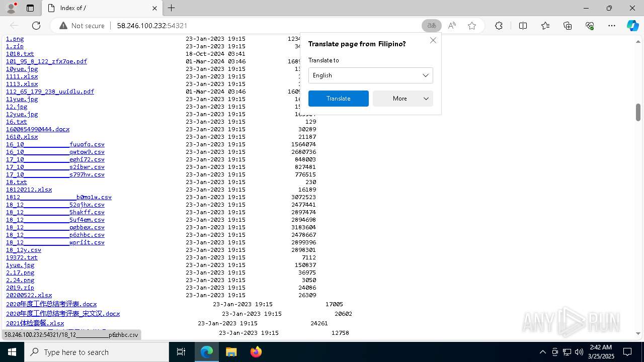Screen dimensions: 644x362
Task: Open the Windows Start menu
Action: click(x=12, y=352)
